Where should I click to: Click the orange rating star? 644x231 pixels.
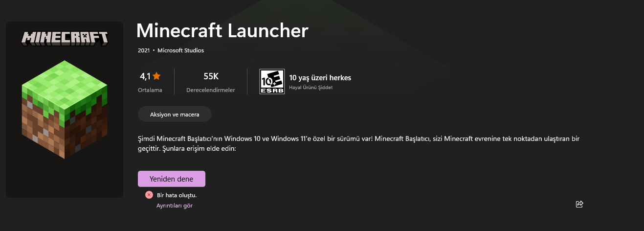156,76
